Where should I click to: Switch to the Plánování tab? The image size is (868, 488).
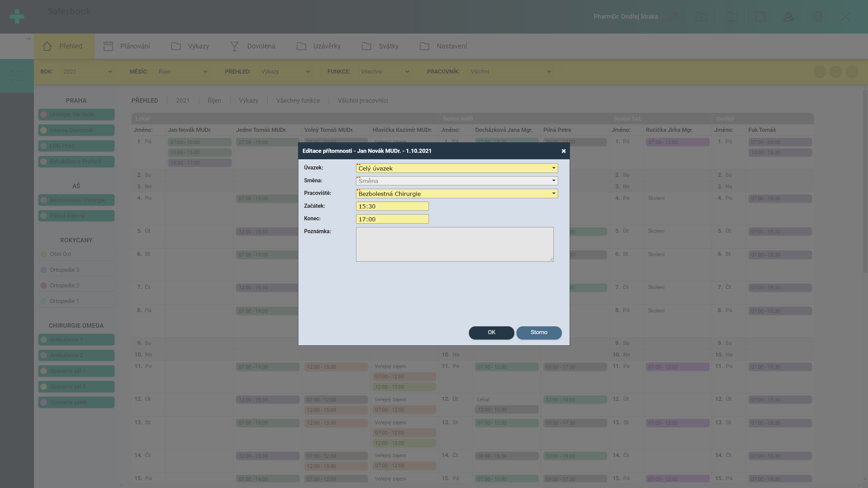tap(127, 46)
